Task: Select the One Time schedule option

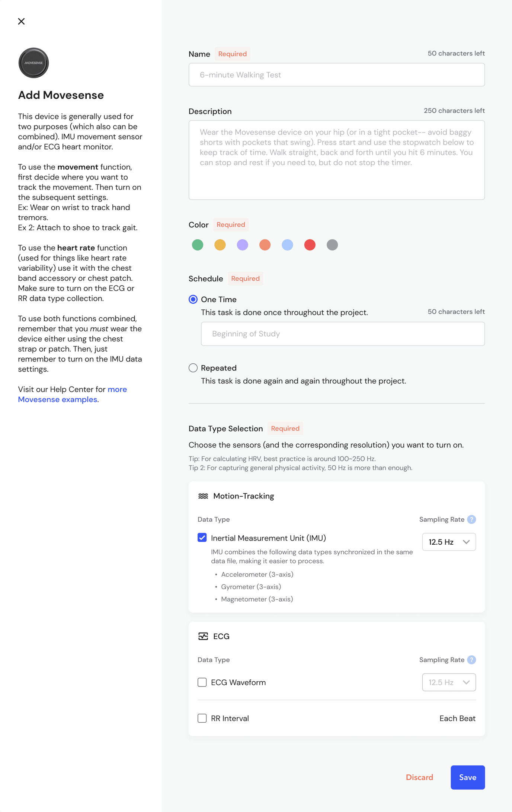Action: [x=193, y=299]
